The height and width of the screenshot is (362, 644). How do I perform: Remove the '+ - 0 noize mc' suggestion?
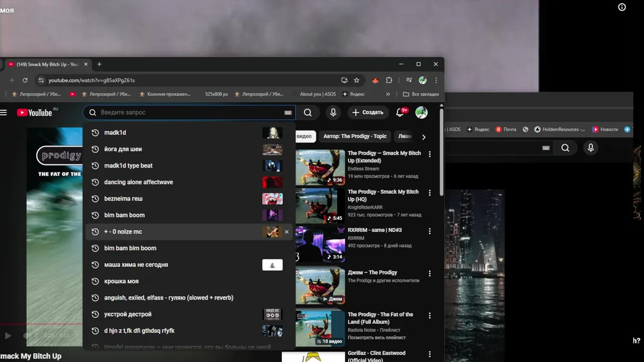[287, 232]
